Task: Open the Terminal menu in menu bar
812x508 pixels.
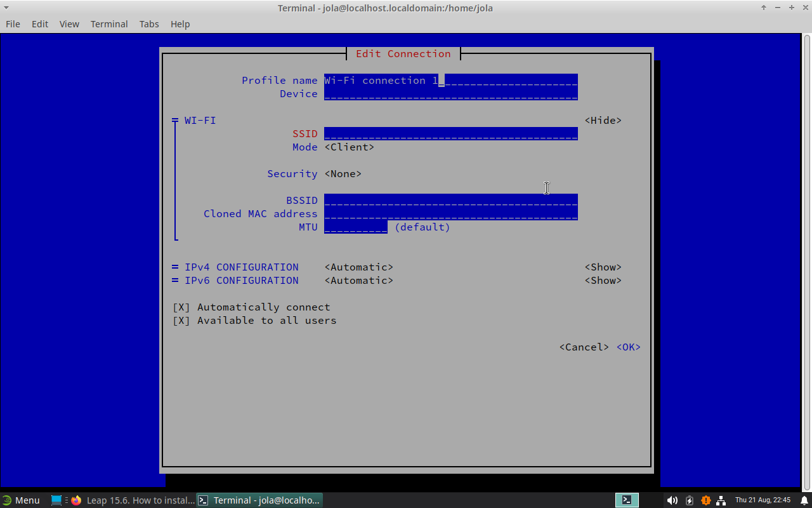Action: coord(109,24)
